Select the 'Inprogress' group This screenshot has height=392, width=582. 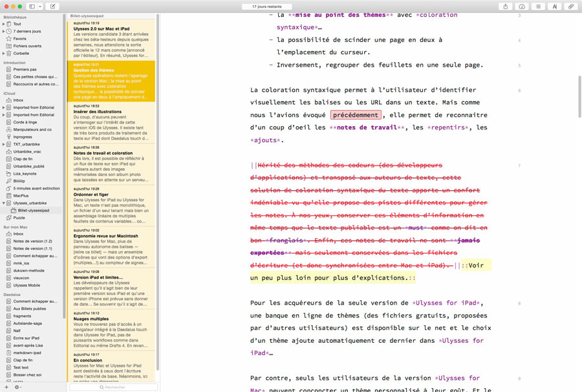[23, 137]
